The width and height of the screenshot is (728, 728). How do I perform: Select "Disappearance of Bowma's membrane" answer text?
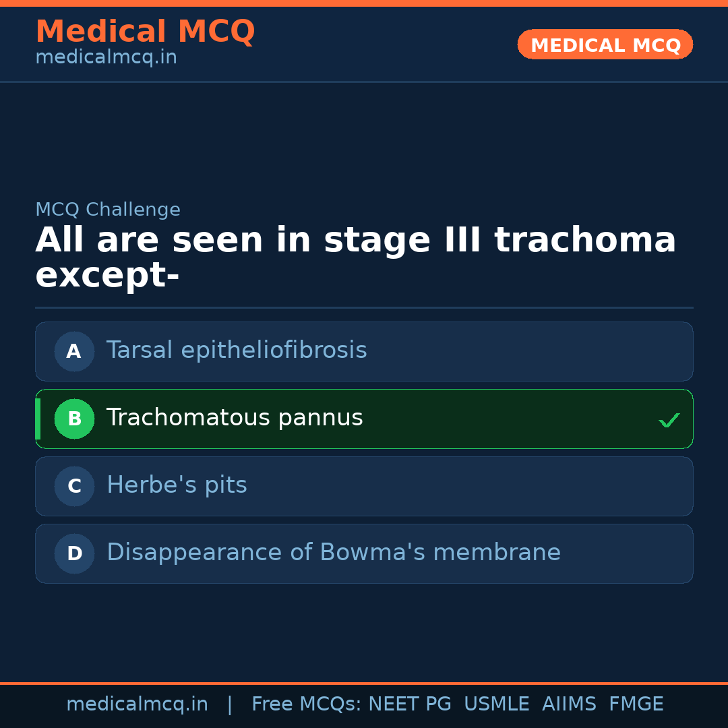[x=334, y=553]
